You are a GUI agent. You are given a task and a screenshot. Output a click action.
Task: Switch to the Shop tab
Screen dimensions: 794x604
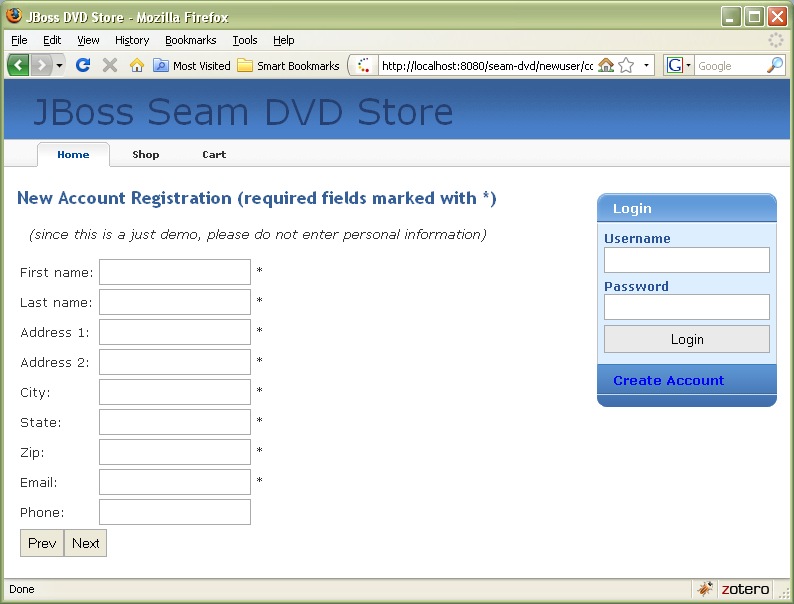click(x=146, y=154)
